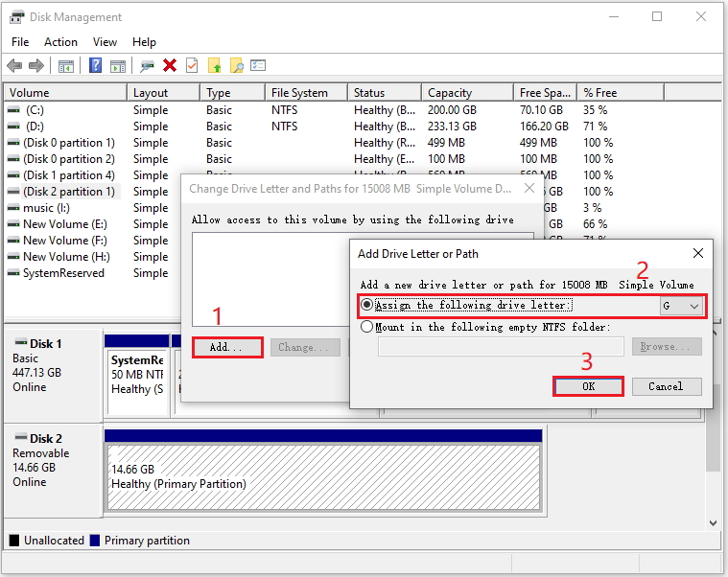Image resolution: width=728 pixels, height=577 pixels.
Task: Click the disk drive with magnifier toolbar icon
Action: [147, 66]
